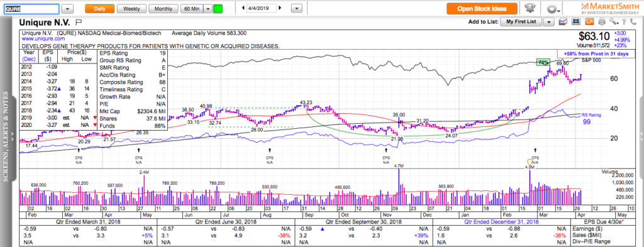This screenshot has height=247, width=644.
Task: Step to the next date arrow
Action: (280, 8)
